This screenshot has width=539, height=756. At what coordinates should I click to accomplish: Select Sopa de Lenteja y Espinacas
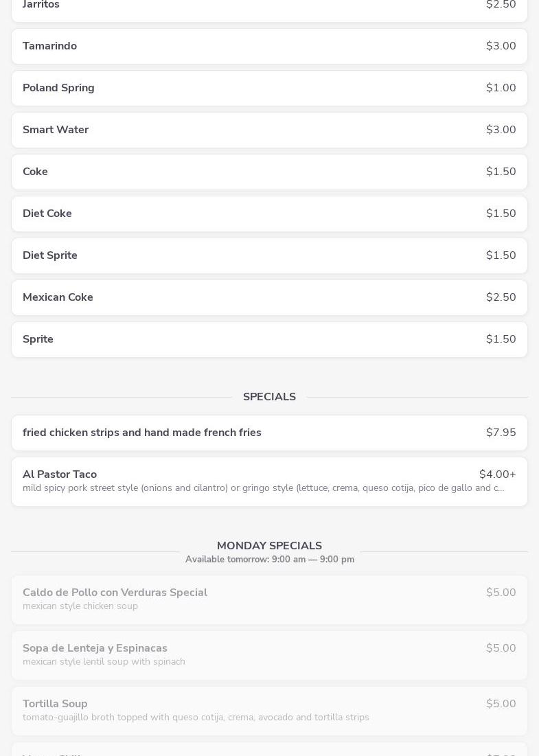tap(269, 655)
